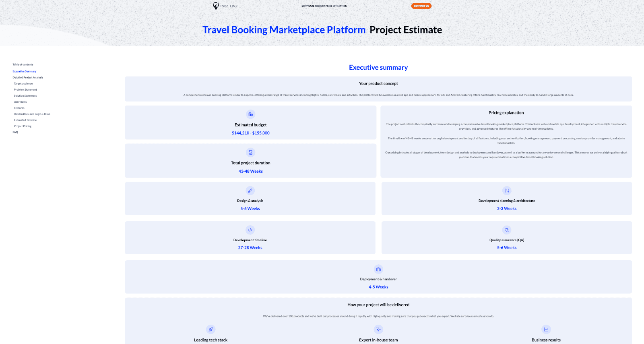Click Software Project Price Estimation header link
The width and height of the screenshot is (644, 344).
pos(324,6)
